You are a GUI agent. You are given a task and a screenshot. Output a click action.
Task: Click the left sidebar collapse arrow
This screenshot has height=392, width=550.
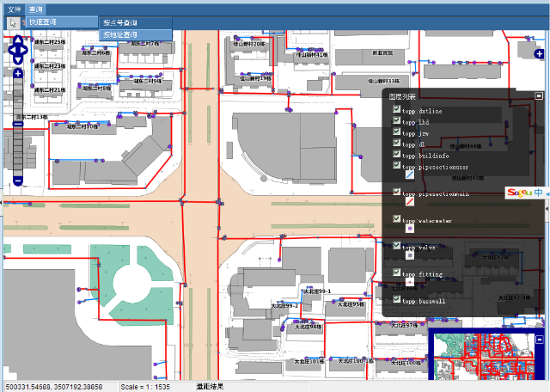[x=1, y=202]
